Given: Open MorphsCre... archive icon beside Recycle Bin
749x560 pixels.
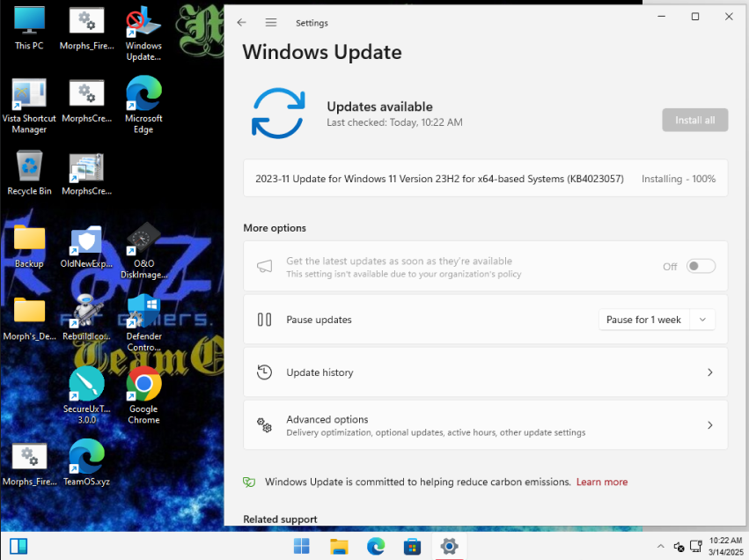Looking at the screenshot, I should click(x=86, y=174).
